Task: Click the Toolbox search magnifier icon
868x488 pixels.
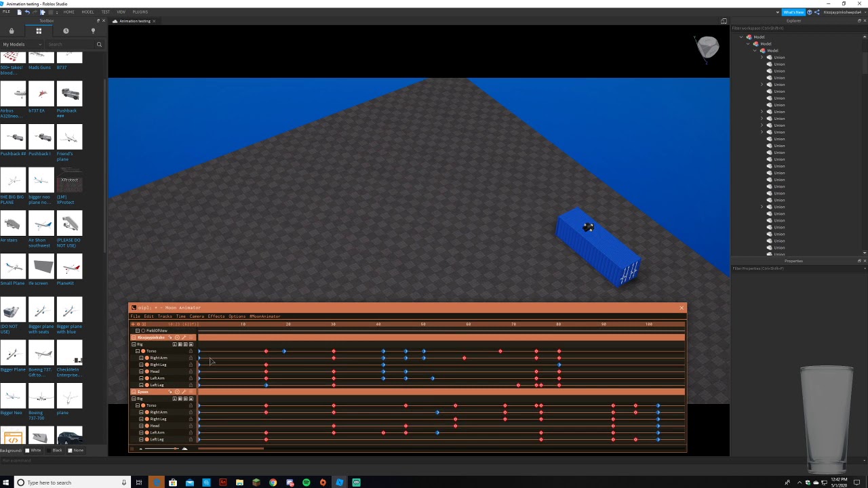Action: (x=99, y=45)
